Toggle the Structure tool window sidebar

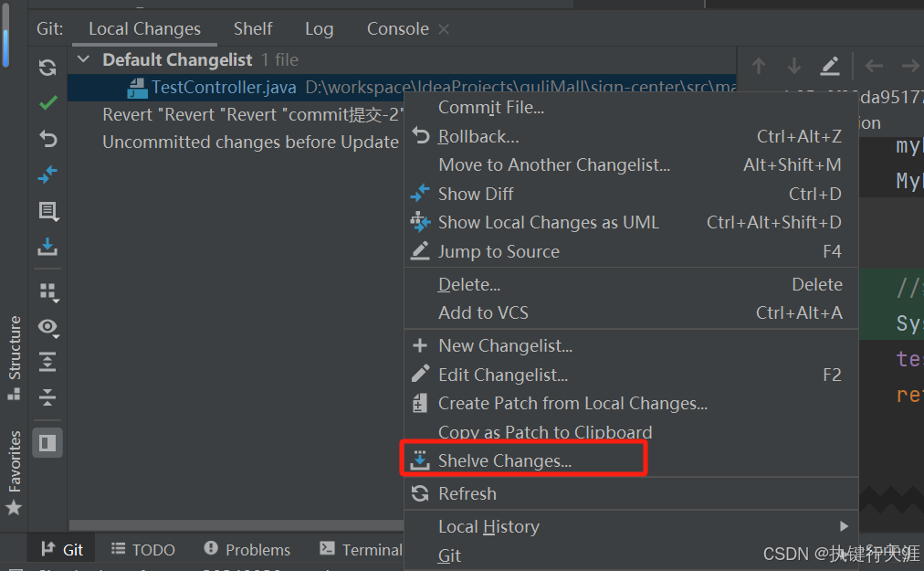click(x=14, y=352)
